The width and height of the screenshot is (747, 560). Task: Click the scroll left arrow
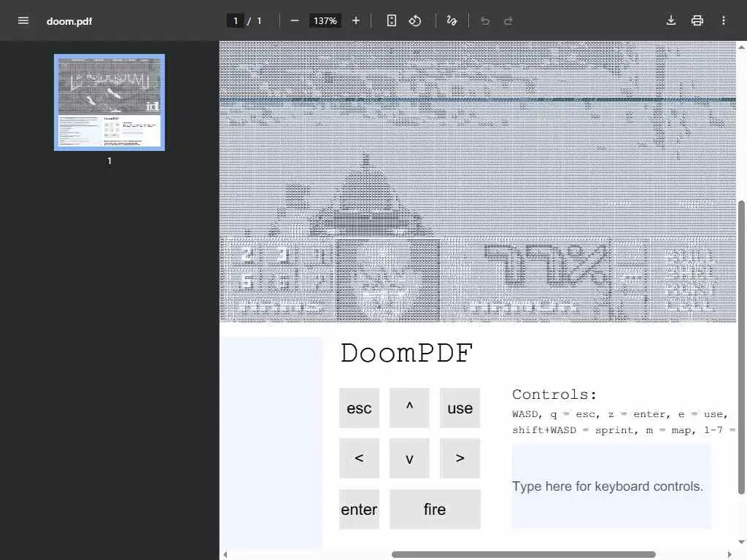(x=225, y=554)
